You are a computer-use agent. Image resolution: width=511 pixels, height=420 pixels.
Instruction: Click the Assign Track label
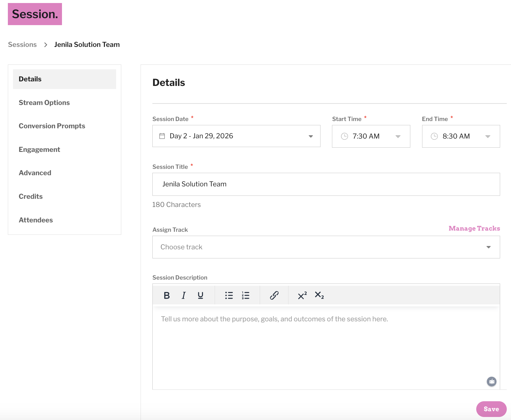click(170, 230)
